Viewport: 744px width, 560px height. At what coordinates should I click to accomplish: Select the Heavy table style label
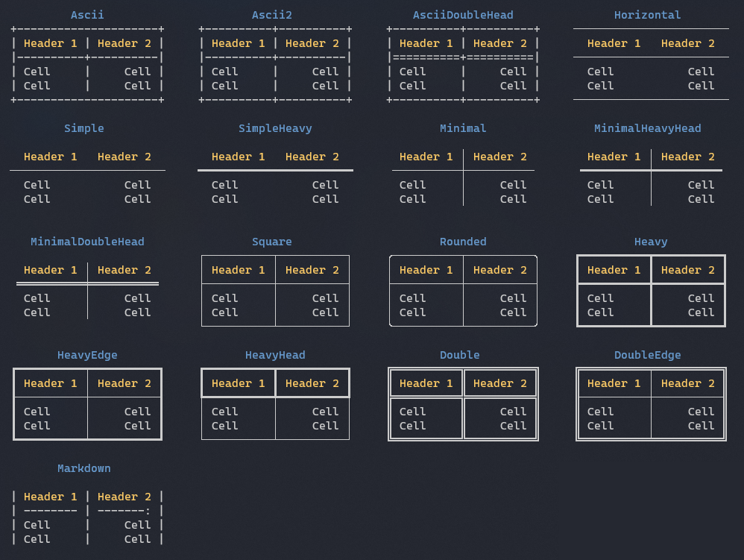(651, 242)
